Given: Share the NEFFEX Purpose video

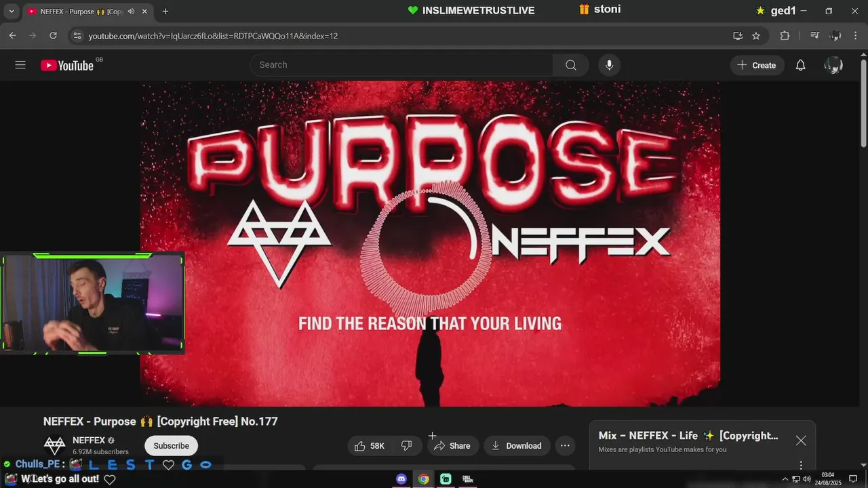Looking at the screenshot, I should (x=452, y=446).
